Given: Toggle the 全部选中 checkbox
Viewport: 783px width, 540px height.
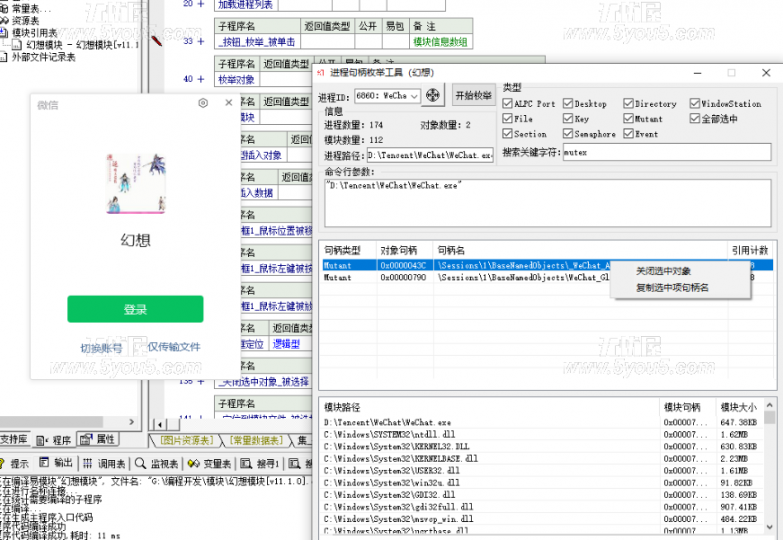Looking at the screenshot, I should [695, 118].
